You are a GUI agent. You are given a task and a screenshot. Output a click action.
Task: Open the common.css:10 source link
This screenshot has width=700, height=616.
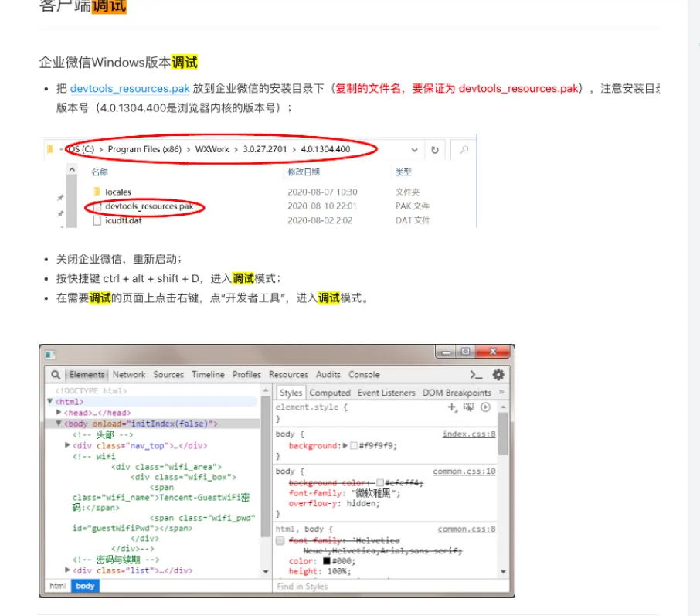[464, 471]
